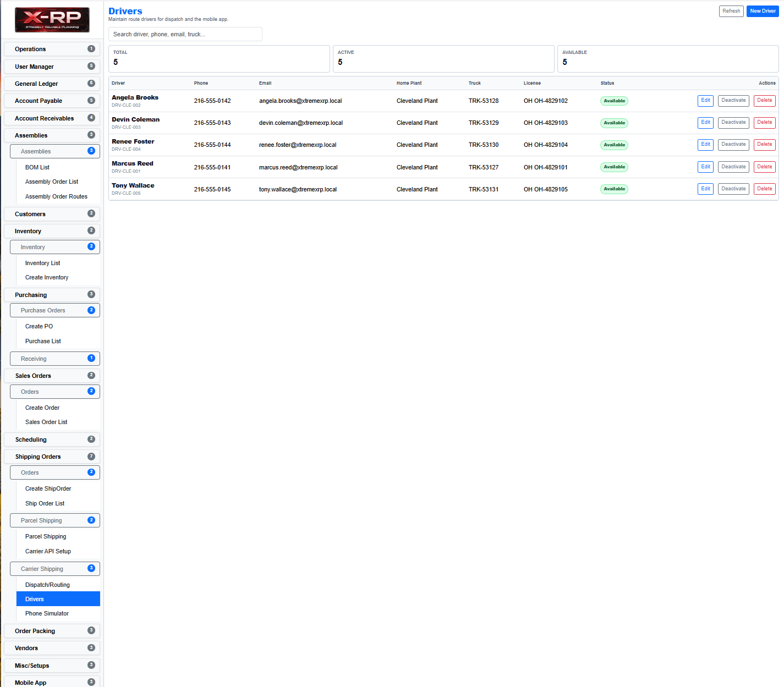Expand the Vendors section
Viewport: 784px width, 687px height.
point(52,648)
